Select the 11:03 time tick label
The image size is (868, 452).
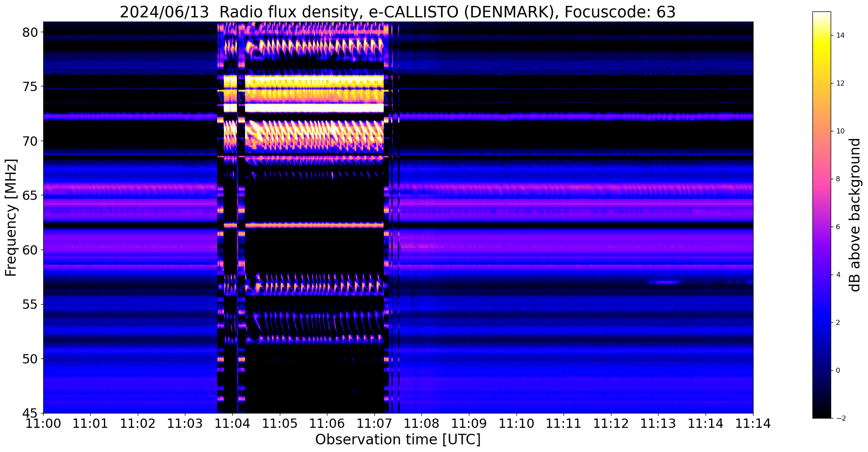click(185, 423)
